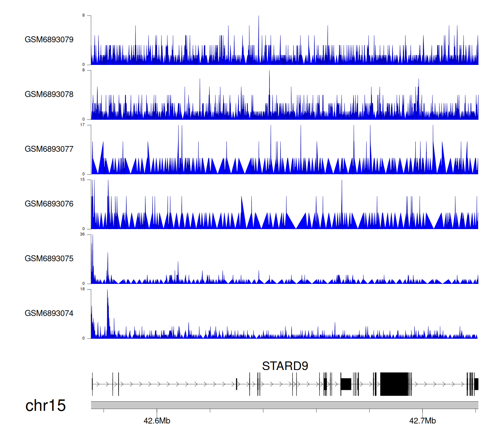This screenshot has width=504, height=444.
Task: Click the y-axis maximum 15 on GSM6893076
Action: pyautogui.click(x=82, y=180)
